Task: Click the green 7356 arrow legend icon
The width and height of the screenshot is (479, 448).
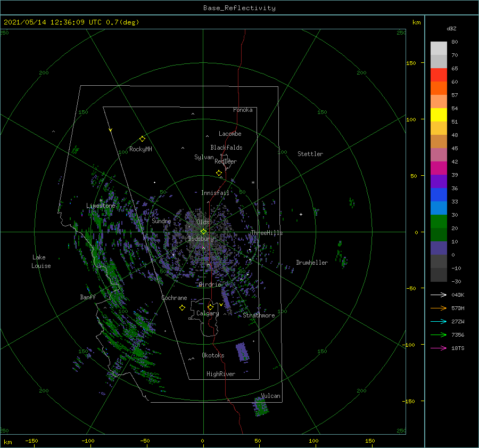Action: click(439, 335)
